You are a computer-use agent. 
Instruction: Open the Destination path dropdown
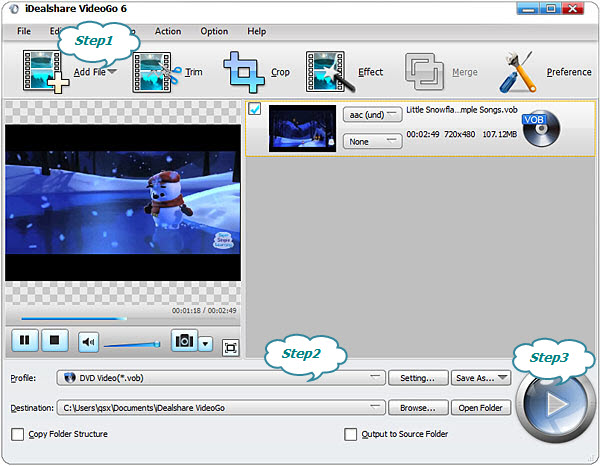221,408
